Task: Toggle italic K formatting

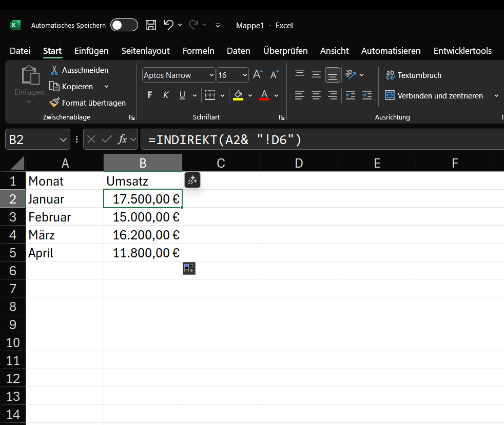Action: (166, 95)
